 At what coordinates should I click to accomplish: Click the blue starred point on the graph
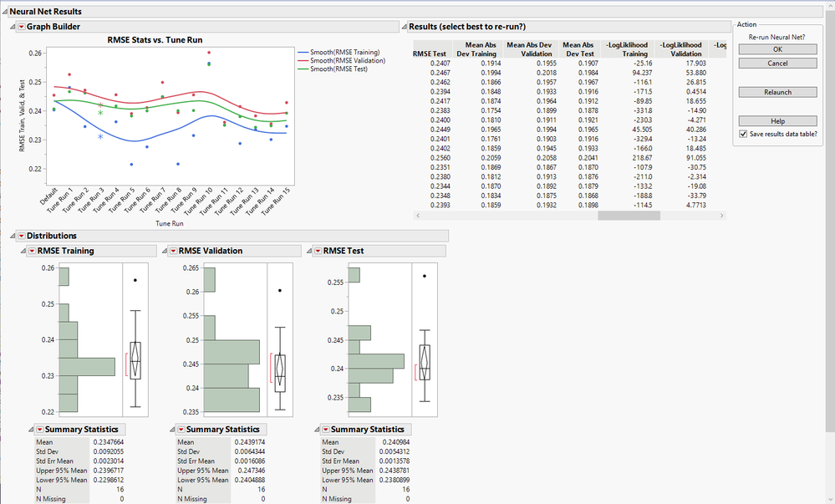click(100, 137)
